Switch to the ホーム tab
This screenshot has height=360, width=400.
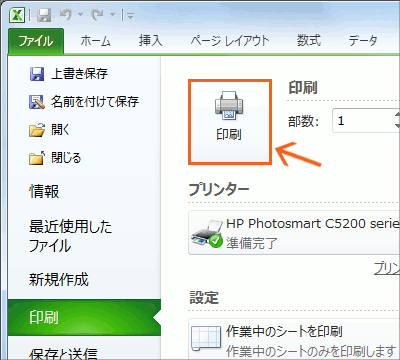(96, 41)
